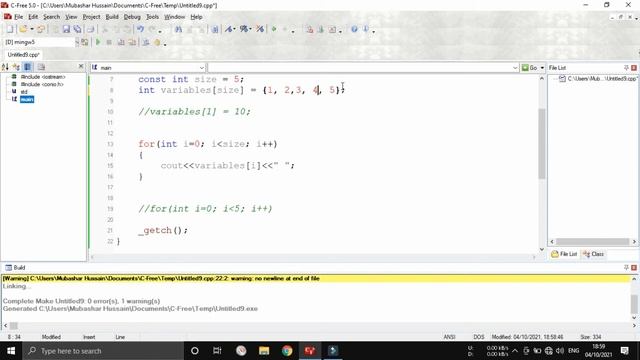Click the yellow breakpoint hand icon

pyautogui.click(x=157, y=42)
